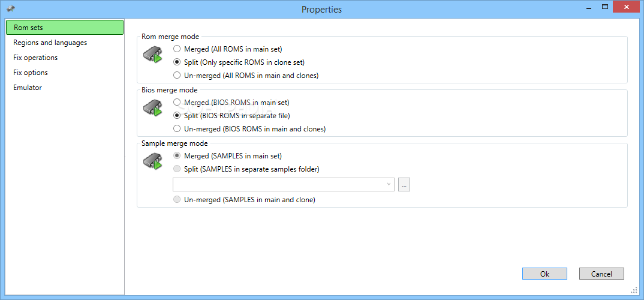The height and width of the screenshot is (300, 644).
Task: Open Fix options page
Action: pyautogui.click(x=65, y=73)
